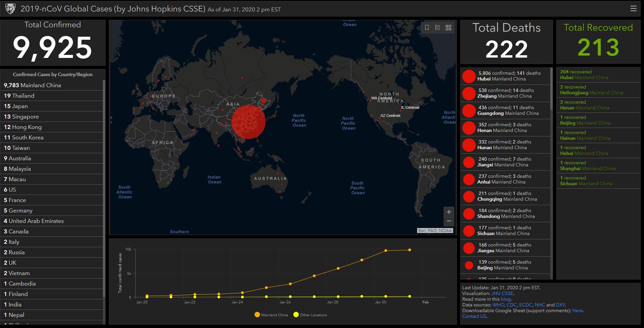644x328 pixels.
Task: Click the Here link for Google Sheet
Action: (577, 310)
